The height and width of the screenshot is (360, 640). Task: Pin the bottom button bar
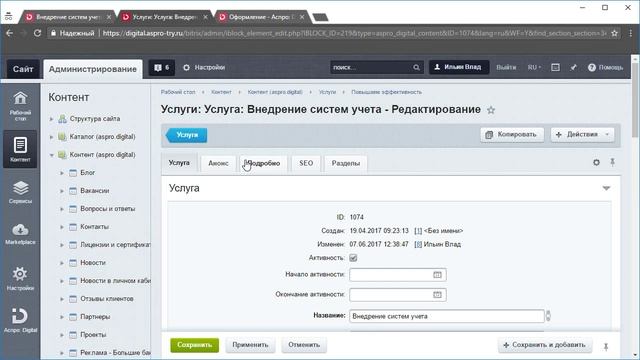(x=606, y=347)
